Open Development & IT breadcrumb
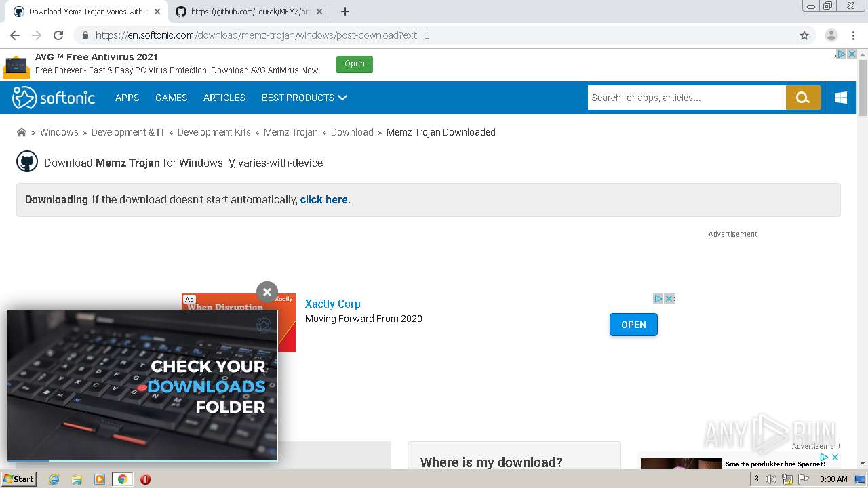This screenshot has width=868, height=488. click(128, 132)
